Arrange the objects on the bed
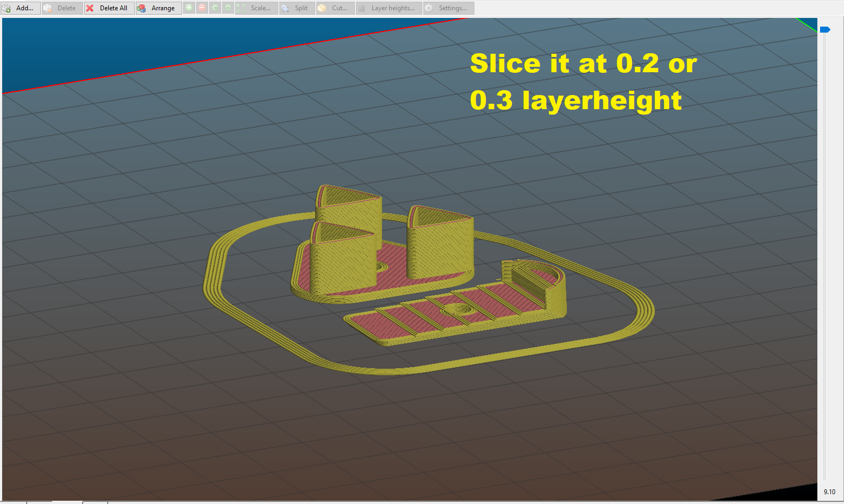This screenshot has width=844, height=504. [x=159, y=8]
